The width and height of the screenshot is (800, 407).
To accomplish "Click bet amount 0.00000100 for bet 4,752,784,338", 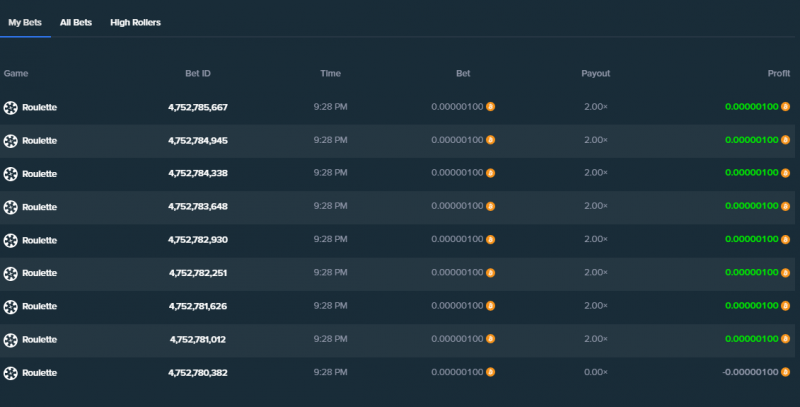I will [457, 173].
